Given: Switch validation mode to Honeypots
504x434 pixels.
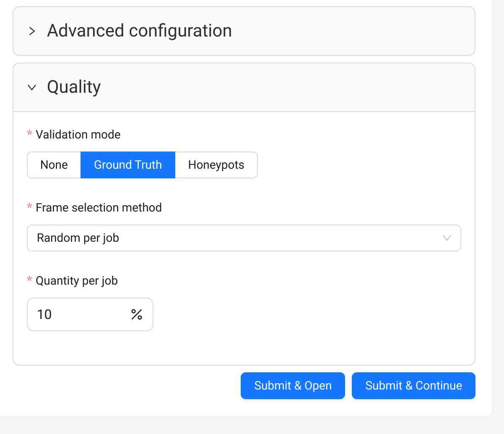Looking at the screenshot, I should coord(216,165).
